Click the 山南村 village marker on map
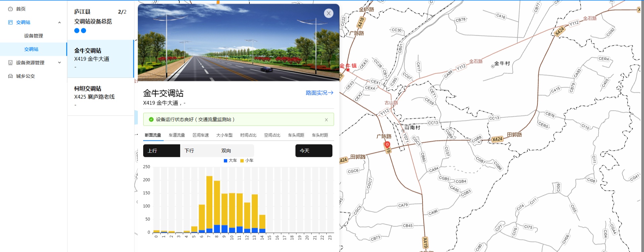This screenshot has width=644, height=252. [403, 131]
